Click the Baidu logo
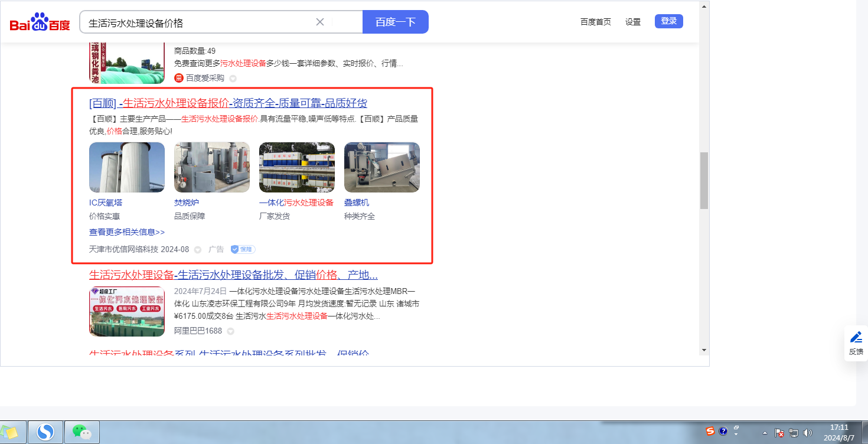This screenshot has width=868, height=444. click(x=40, y=22)
